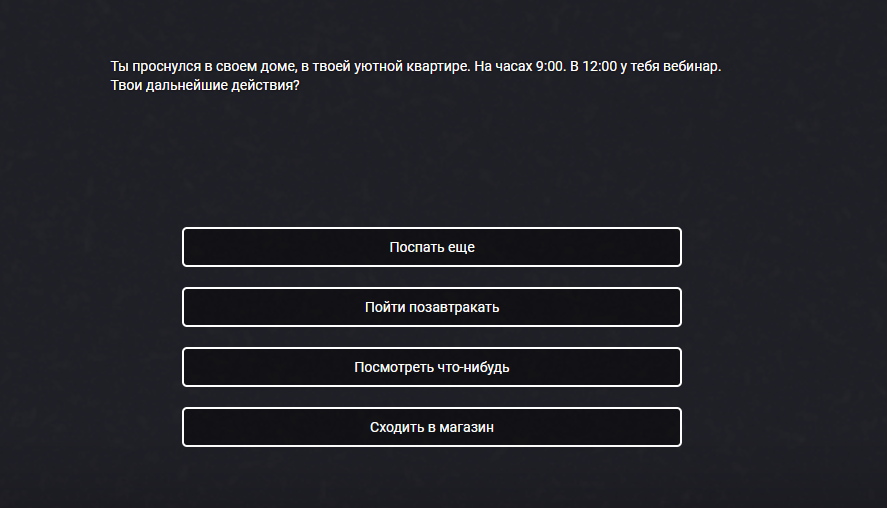Answer with the third option, "Посмотреть что-нибудь"

[x=432, y=367]
